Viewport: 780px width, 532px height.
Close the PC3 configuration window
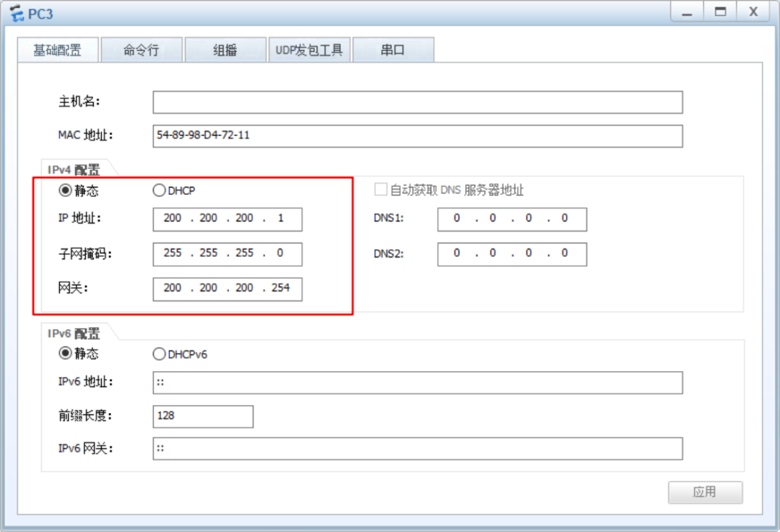point(753,12)
